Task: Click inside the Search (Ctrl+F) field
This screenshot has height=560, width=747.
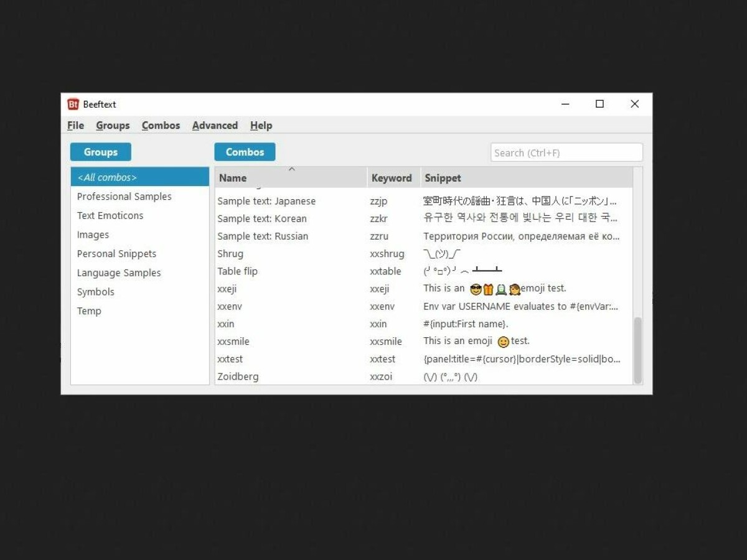Action: click(x=566, y=152)
